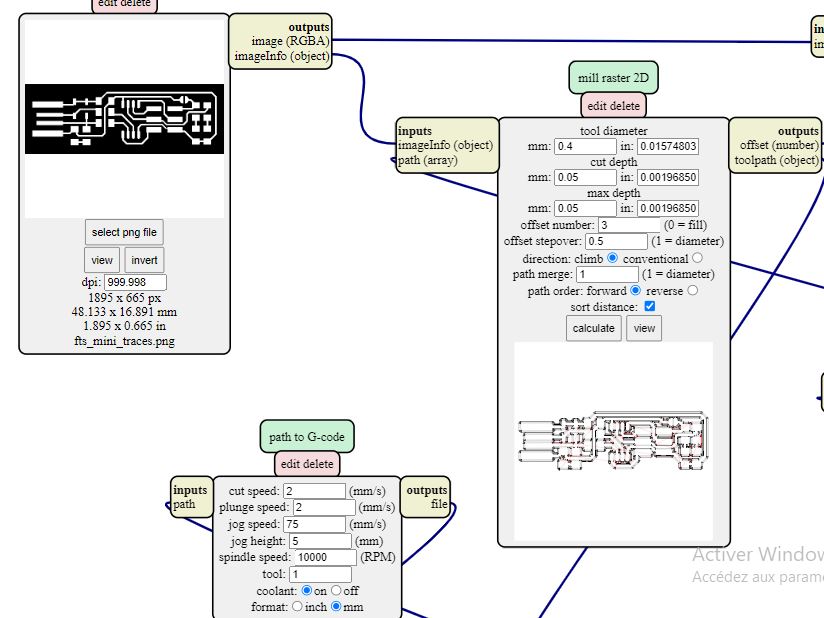
Task: Click the calculate button
Action: [x=593, y=328]
